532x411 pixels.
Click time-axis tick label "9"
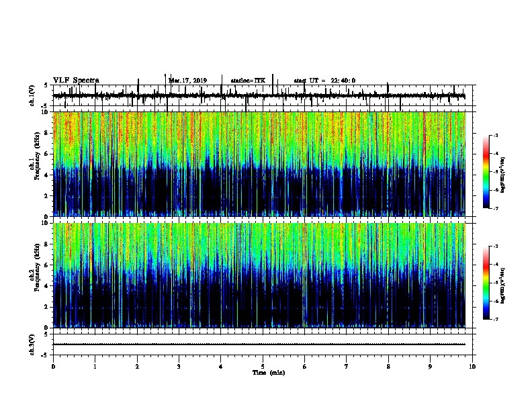point(430,366)
